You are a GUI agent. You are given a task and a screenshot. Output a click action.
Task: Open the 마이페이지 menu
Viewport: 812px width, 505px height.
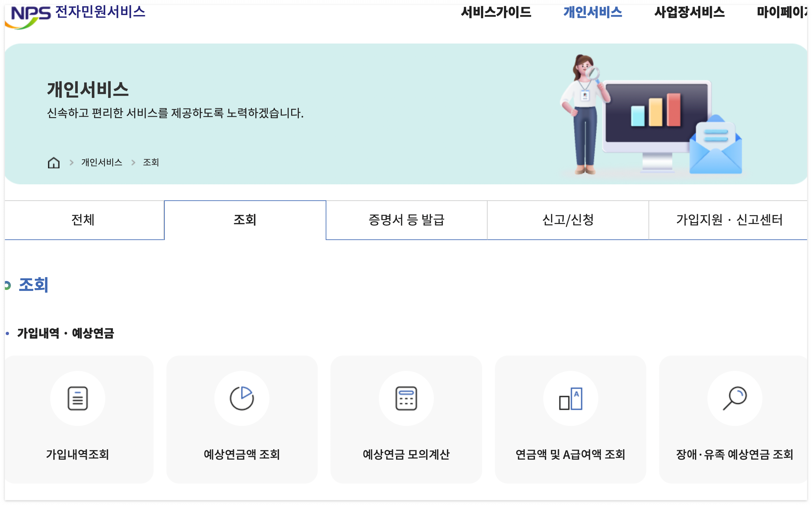pos(781,13)
